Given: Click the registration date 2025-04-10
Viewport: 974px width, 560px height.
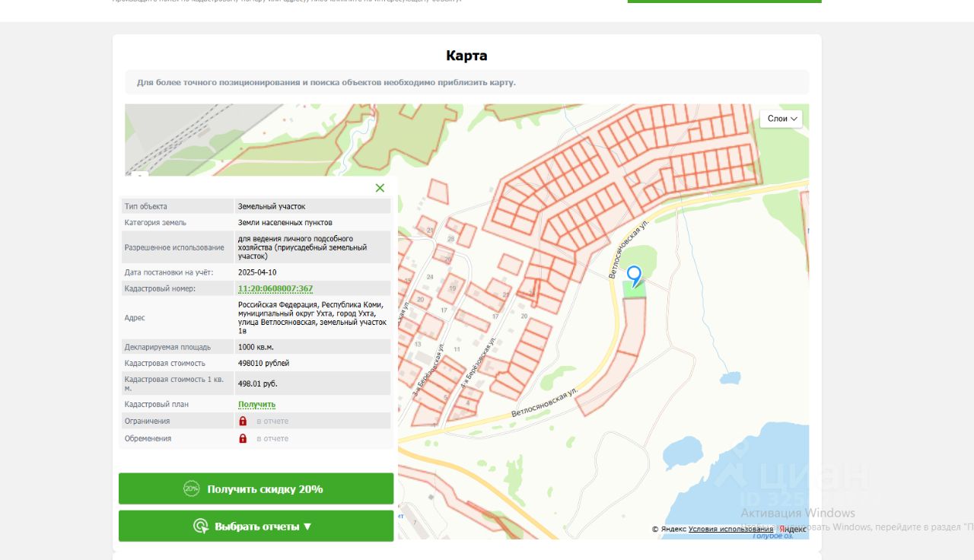Looking at the screenshot, I should (x=257, y=272).
